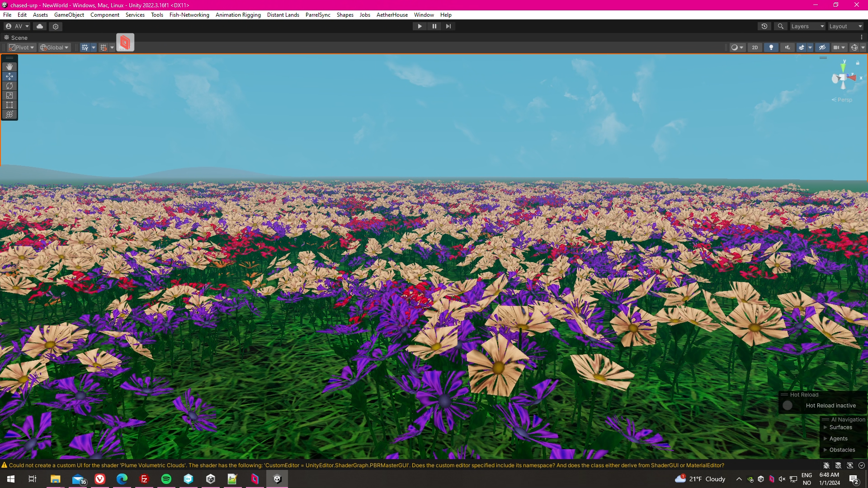Open Unity cloud services icon
The height and width of the screenshot is (488, 868).
[40, 26]
